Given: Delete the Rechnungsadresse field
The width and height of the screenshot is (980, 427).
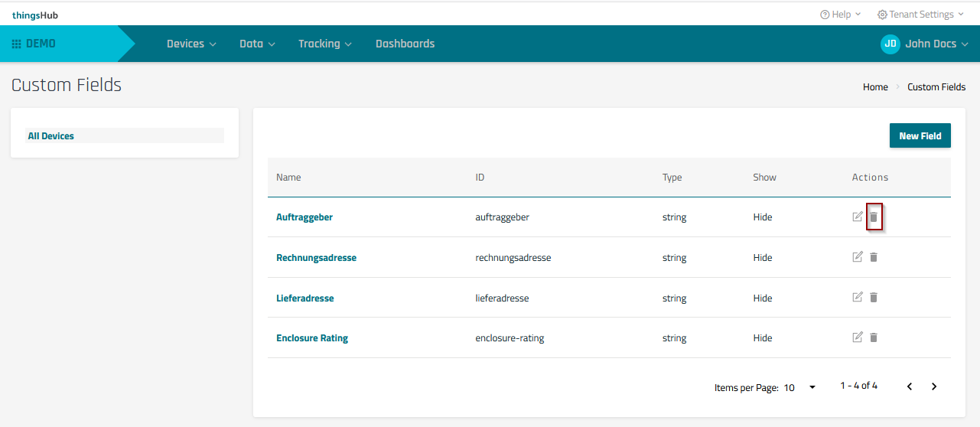Looking at the screenshot, I should [874, 257].
